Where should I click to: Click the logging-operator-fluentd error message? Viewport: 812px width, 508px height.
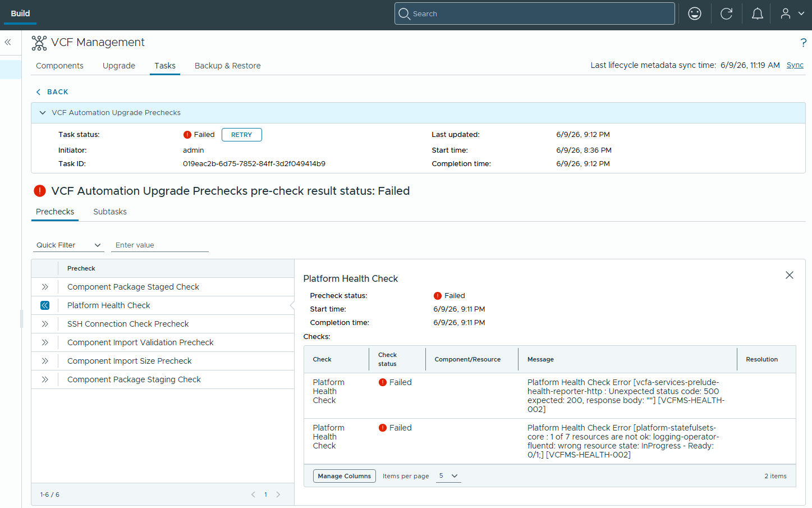click(x=623, y=441)
